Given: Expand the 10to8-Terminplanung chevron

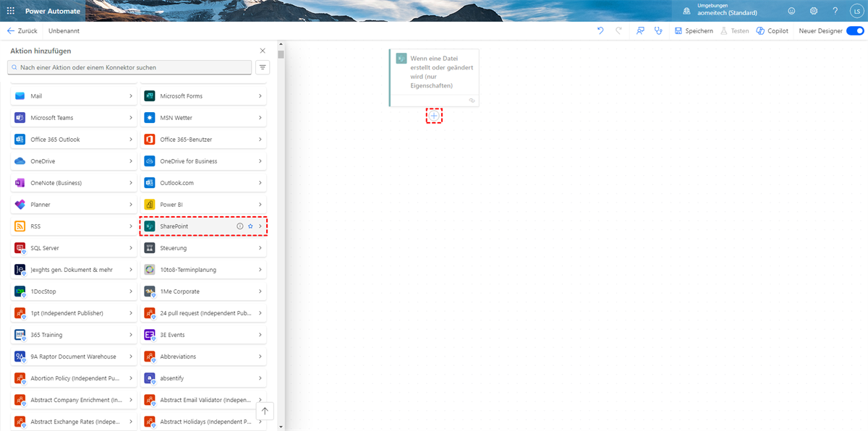Looking at the screenshot, I should [260, 270].
